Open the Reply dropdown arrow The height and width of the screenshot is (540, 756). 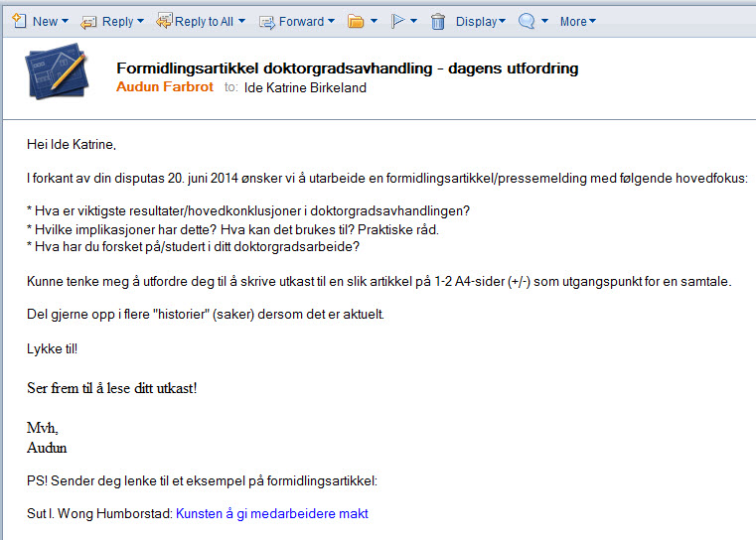click(140, 22)
